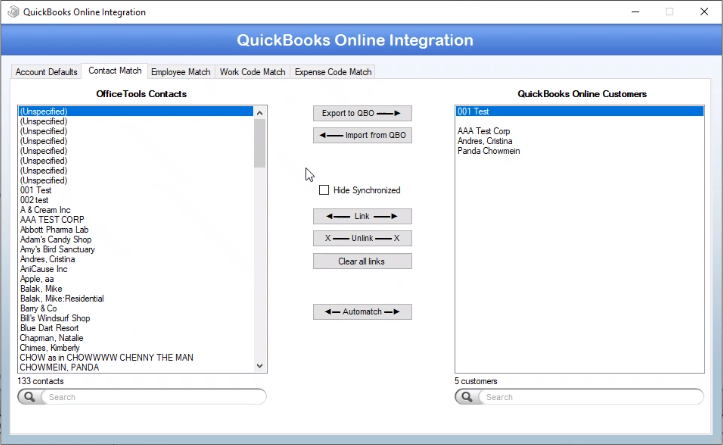Click the Import from QBO button
Image resolution: width=723 pixels, height=445 pixels.
point(362,135)
